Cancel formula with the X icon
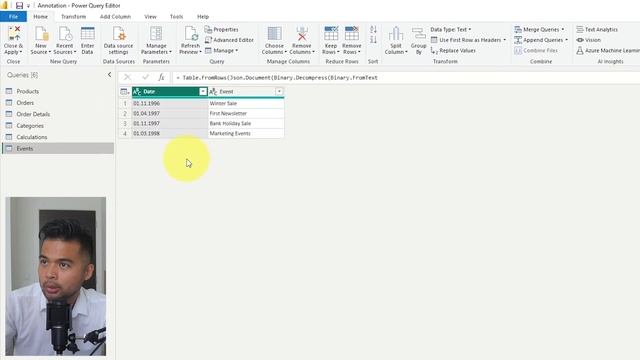Screen dimensions: 640x360 tap(127, 77)
